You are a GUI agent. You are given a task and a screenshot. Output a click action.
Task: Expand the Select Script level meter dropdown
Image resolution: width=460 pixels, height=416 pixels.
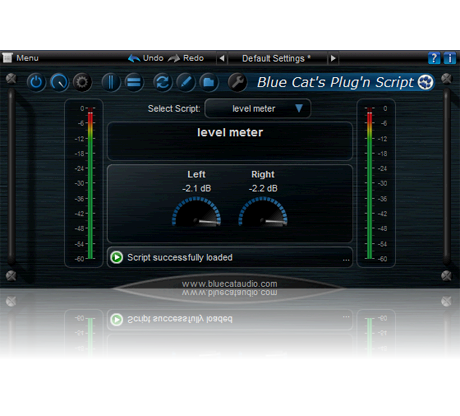click(x=258, y=108)
